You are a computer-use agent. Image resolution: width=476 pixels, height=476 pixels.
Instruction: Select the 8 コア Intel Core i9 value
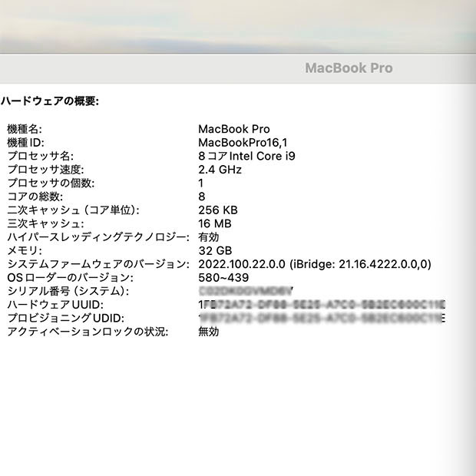[246, 156]
